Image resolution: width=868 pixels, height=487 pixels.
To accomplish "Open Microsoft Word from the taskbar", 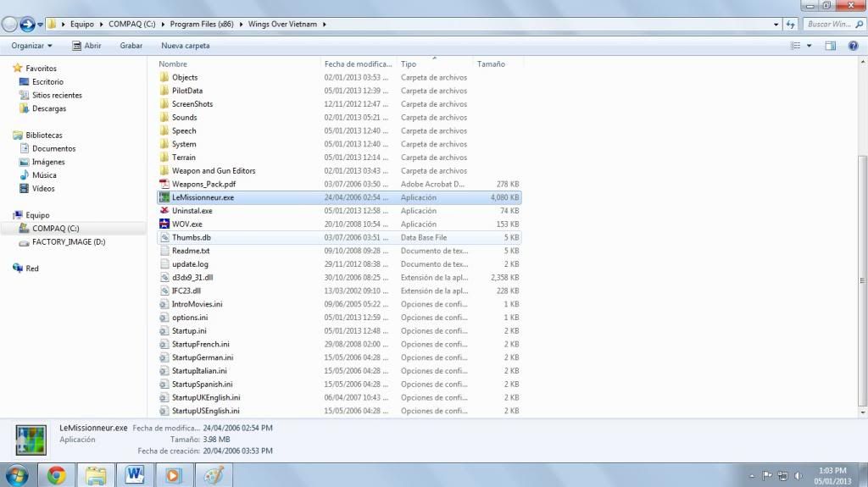I will pos(135,475).
